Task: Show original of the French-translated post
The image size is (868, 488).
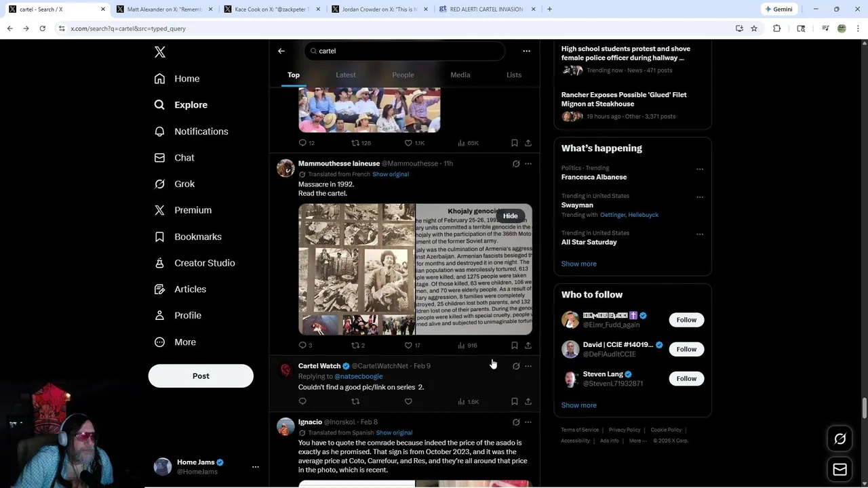Action: pyautogui.click(x=391, y=174)
